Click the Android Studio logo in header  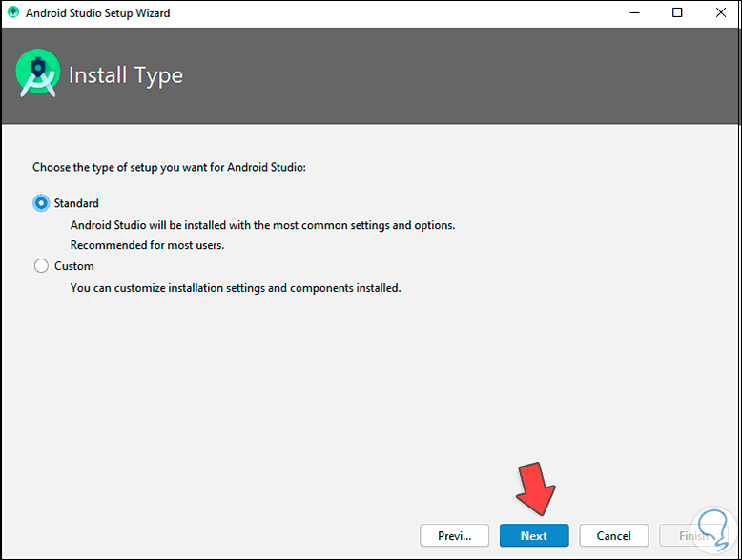(38, 73)
